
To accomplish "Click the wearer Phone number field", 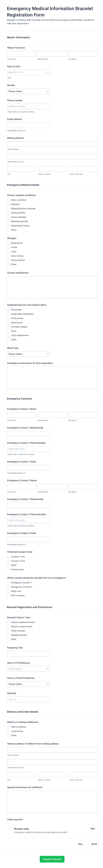I will (28, 106).
